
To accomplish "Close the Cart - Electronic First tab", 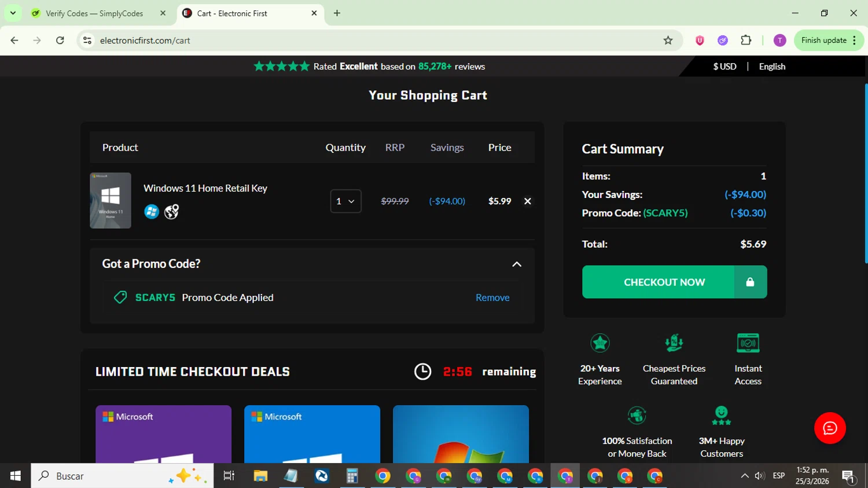I will [314, 13].
